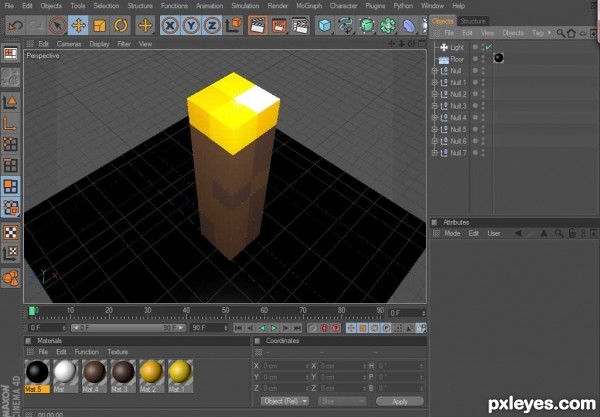Switch to Edges mode icon
600x417 pixels.
click(11, 165)
